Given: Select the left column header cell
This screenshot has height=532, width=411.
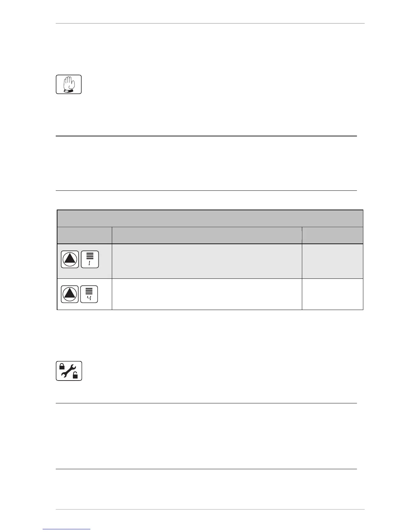Looking at the screenshot, I should (84, 235).
